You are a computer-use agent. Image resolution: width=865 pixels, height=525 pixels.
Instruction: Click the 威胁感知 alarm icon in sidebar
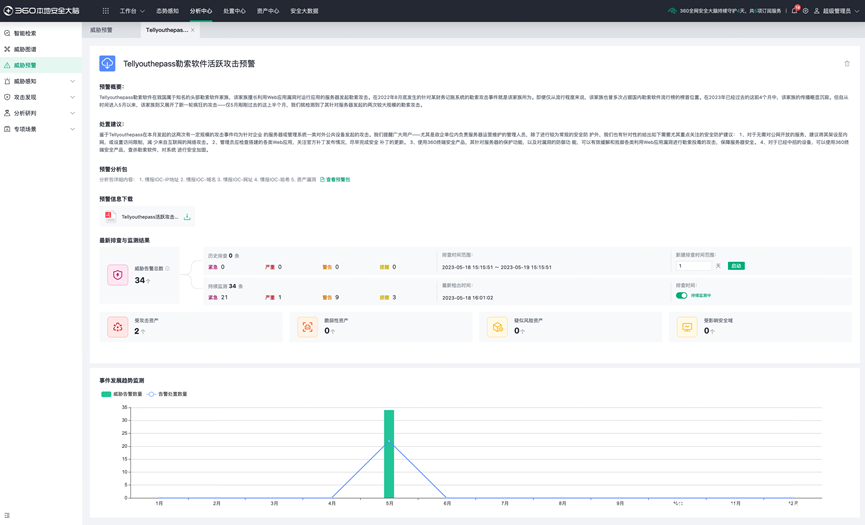(x=7, y=81)
